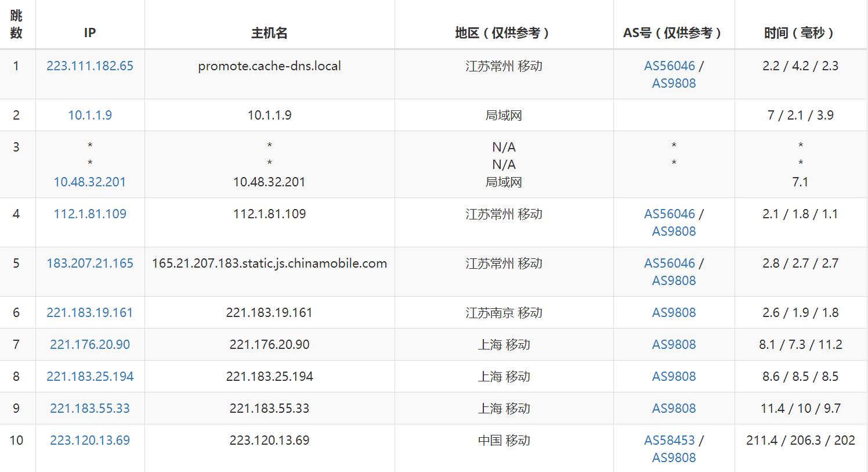868x472 pixels.
Task: Open AS9808 link in the 183.207.21.165 row
Action: coord(674,280)
